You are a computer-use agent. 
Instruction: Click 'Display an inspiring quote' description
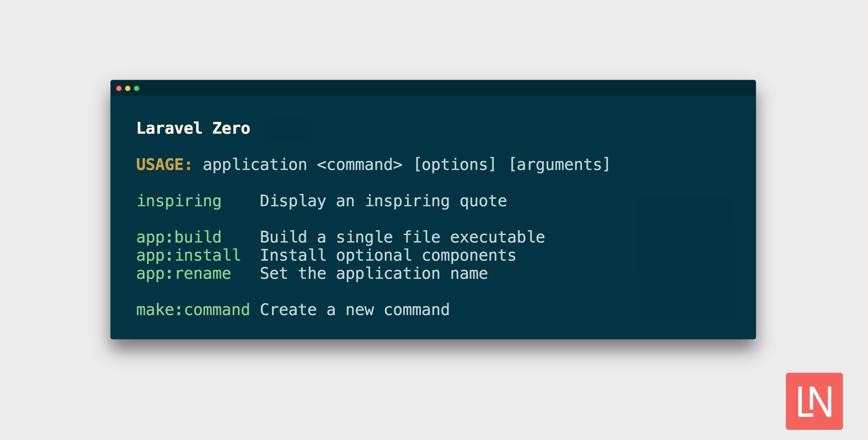(384, 201)
